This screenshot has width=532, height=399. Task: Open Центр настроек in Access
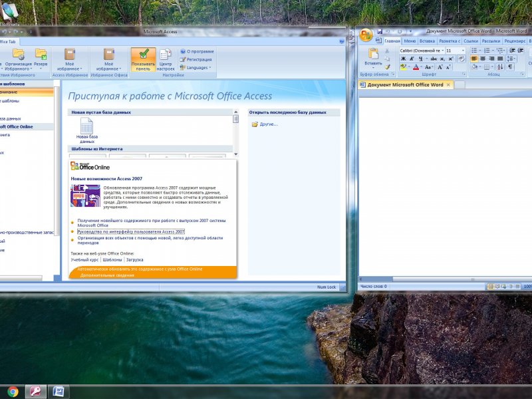(x=166, y=59)
